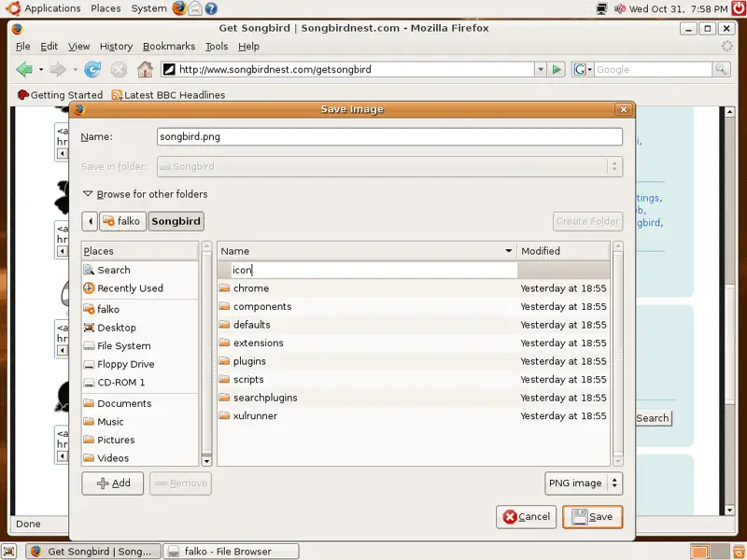The height and width of the screenshot is (560, 747).
Task: Open the File menu
Action: coord(22,46)
